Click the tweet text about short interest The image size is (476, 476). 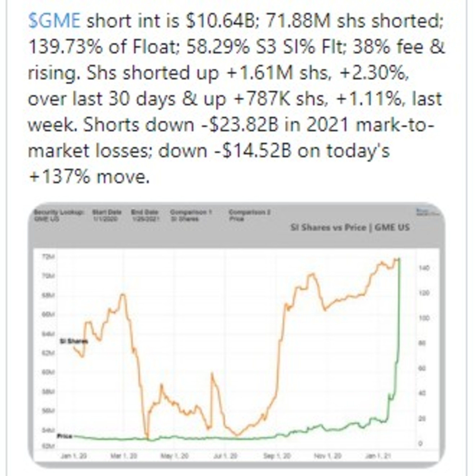click(x=237, y=99)
